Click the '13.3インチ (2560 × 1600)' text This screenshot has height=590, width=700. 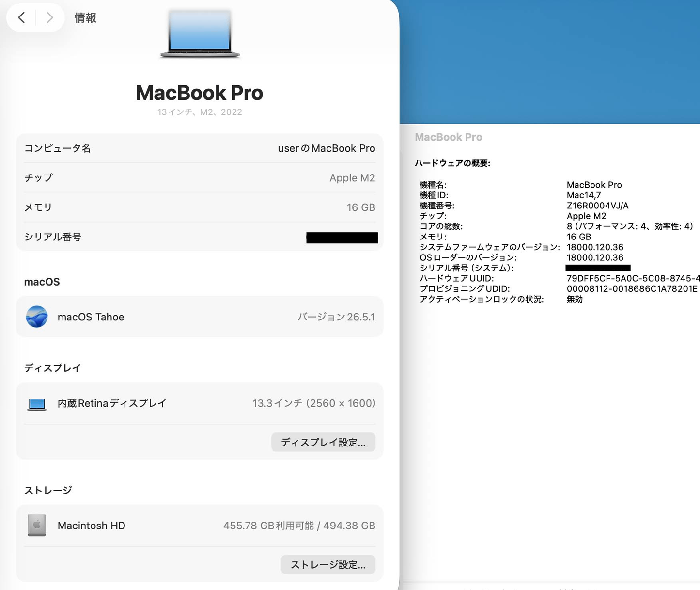pyautogui.click(x=314, y=403)
